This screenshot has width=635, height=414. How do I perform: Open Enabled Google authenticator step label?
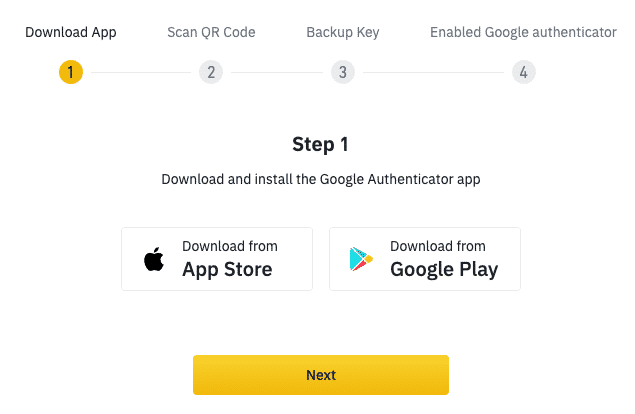click(x=523, y=32)
